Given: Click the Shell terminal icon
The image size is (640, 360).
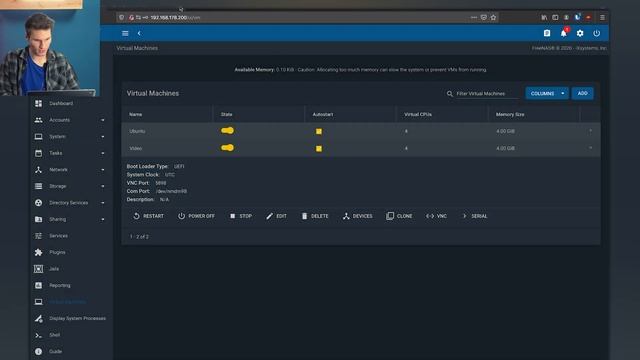Looking at the screenshot, I should pyautogui.click(x=38, y=335).
